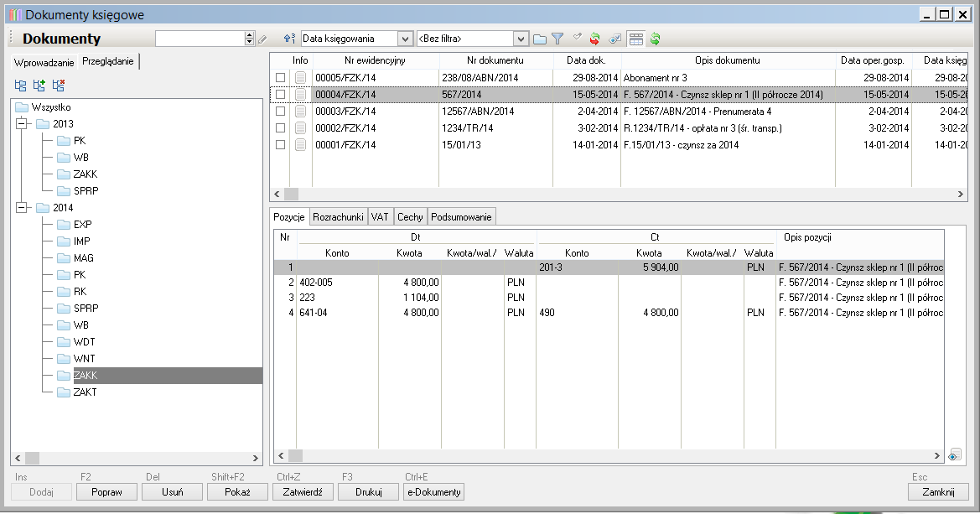Collapse the 2013 tree node
This screenshot has width=980, height=514.
[22, 124]
